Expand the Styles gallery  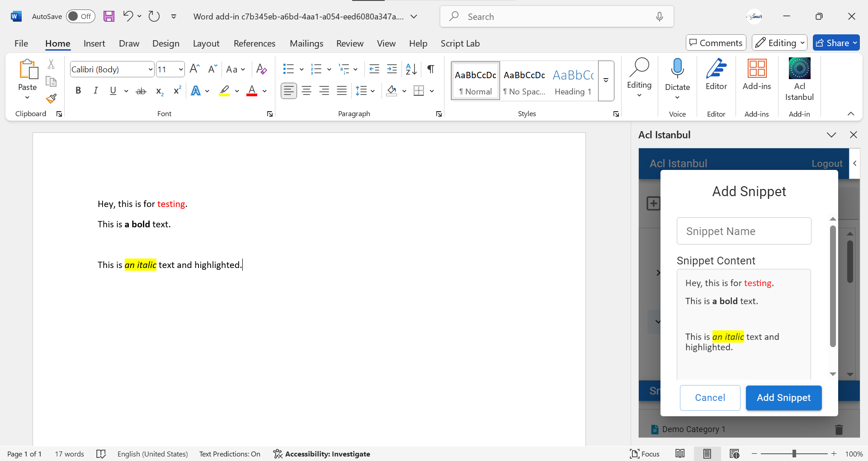[606, 81]
